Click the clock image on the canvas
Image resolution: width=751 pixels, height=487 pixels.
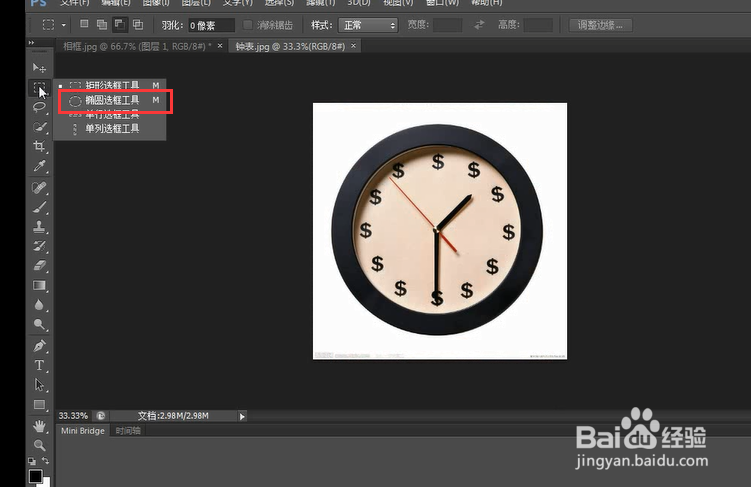(x=440, y=231)
